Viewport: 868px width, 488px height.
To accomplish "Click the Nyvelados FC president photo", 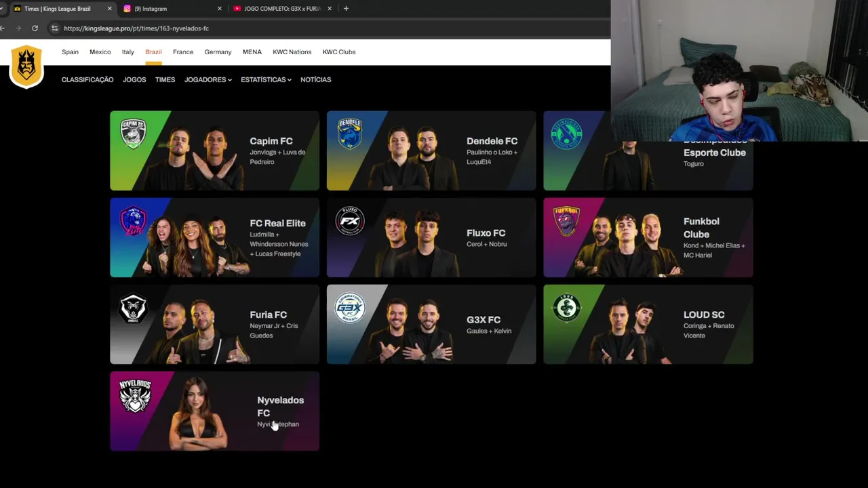I will 198,413.
